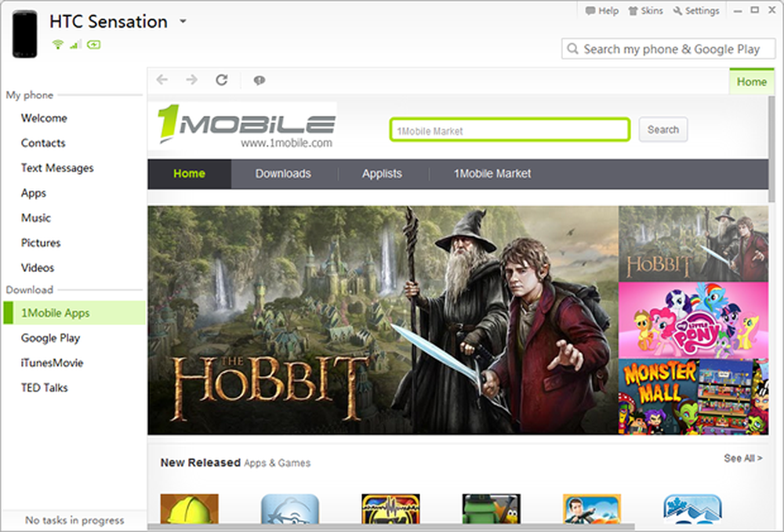Click the browser back arrow
This screenshot has height=532, width=784.
[x=162, y=80]
